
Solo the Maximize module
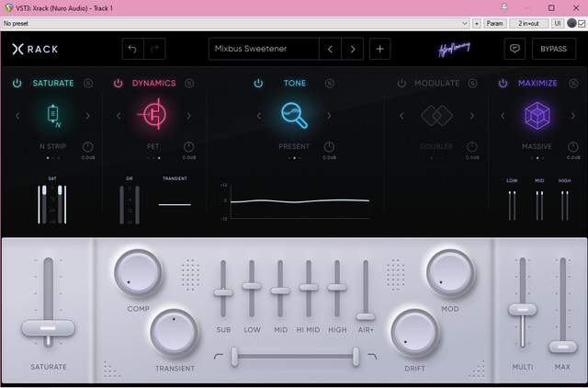click(x=573, y=84)
